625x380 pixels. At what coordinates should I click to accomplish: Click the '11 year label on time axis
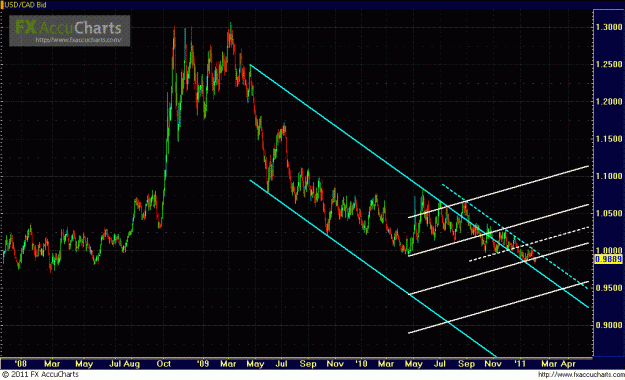pyautogui.click(x=520, y=364)
